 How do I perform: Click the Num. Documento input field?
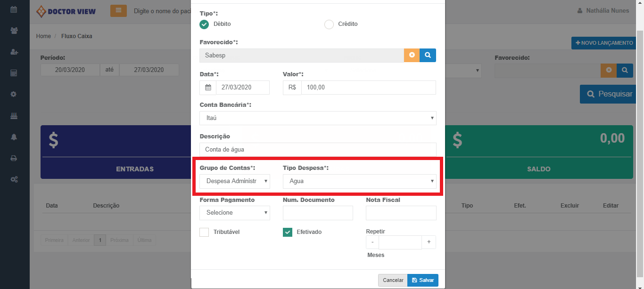click(x=318, y=213)
